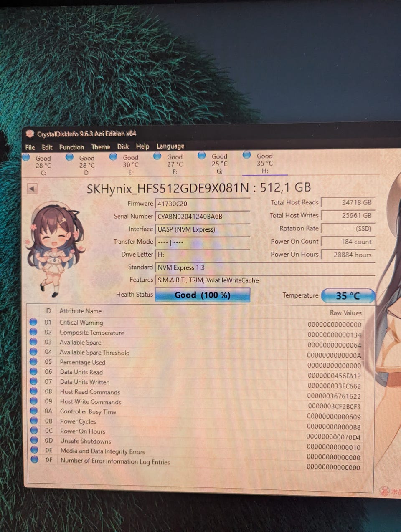Click the Raw Values column header
This screenshot has height=532, width=401.
pos(346,313)
